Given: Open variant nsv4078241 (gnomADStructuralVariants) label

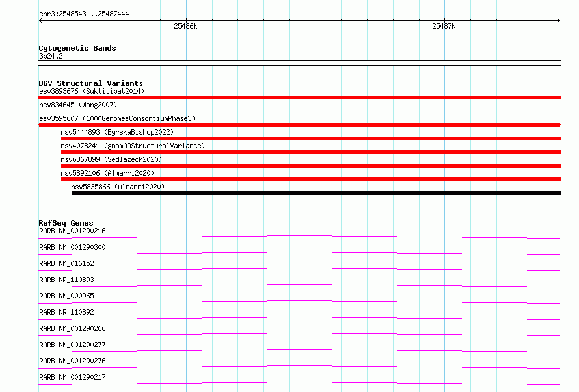Looking at the screenshot, I should (x=133, y=146).
